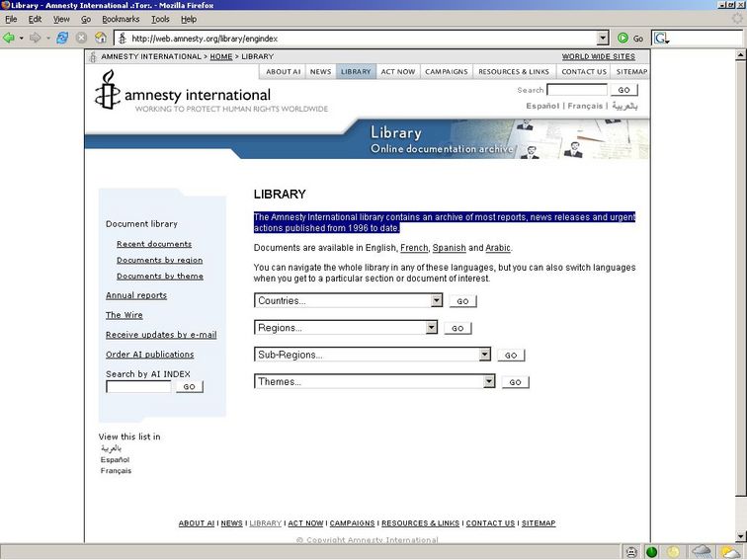This screenshot has width=747, height=560.
Task: Open the Forward history dropdown arrow
Action: coord(47,39)
